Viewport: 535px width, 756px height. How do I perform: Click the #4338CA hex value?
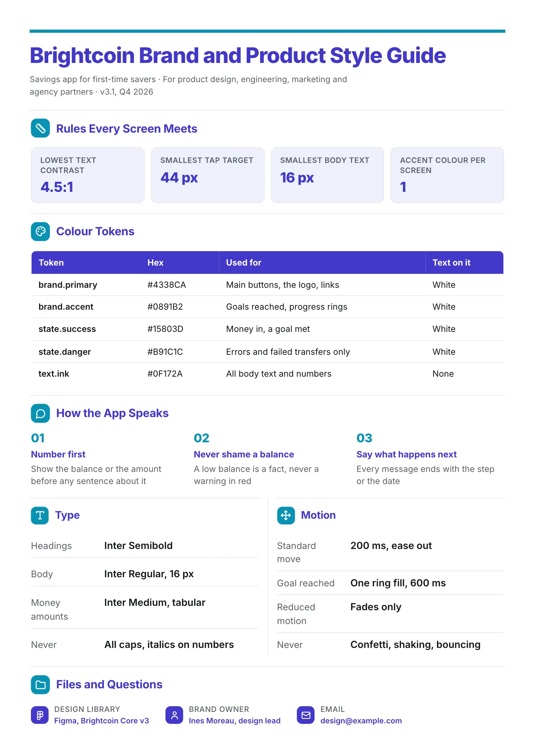pos(166,285)
